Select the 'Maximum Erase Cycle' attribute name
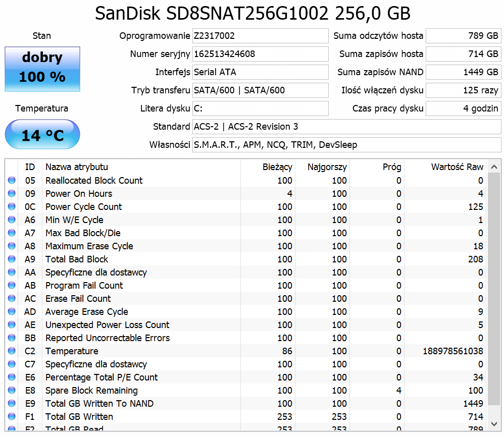 [x=89, y=246]
